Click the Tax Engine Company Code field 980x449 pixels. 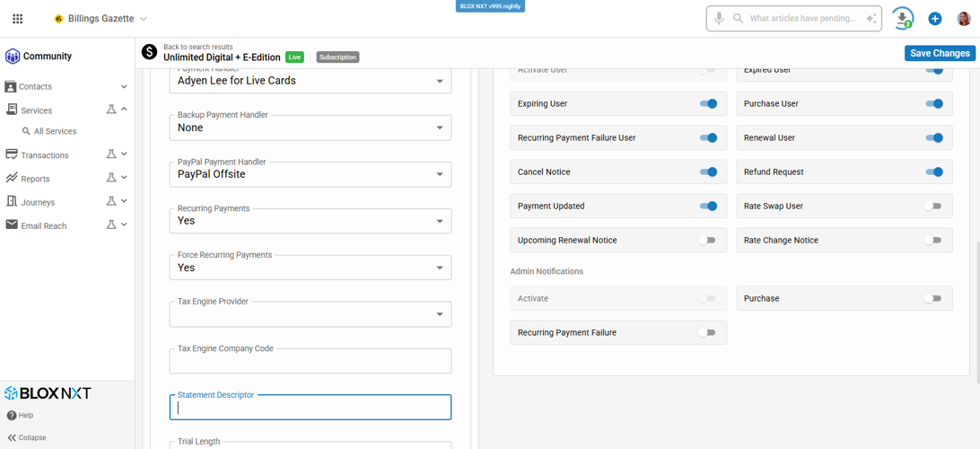[310, 361]
